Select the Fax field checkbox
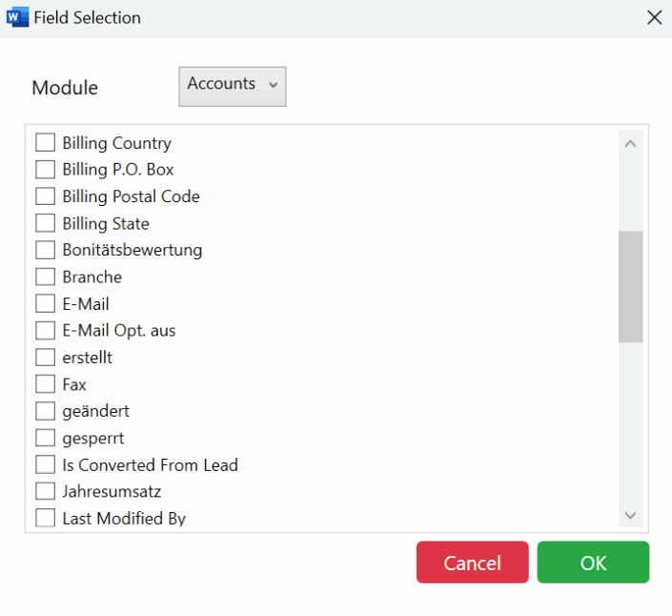The height and width of the screenshot is (616, 672). click(x=45, y=384)
